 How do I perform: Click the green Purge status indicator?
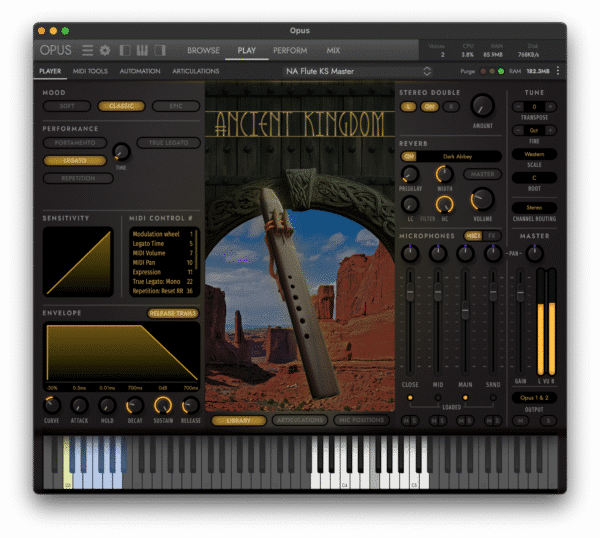pyautogui.click(x=501, y=71)
